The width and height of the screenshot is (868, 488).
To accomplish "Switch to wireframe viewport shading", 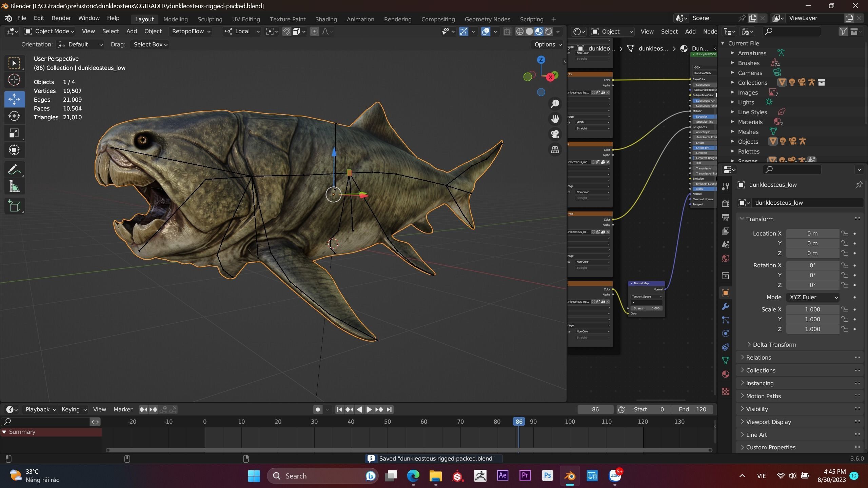I will (x=520, y=32).
